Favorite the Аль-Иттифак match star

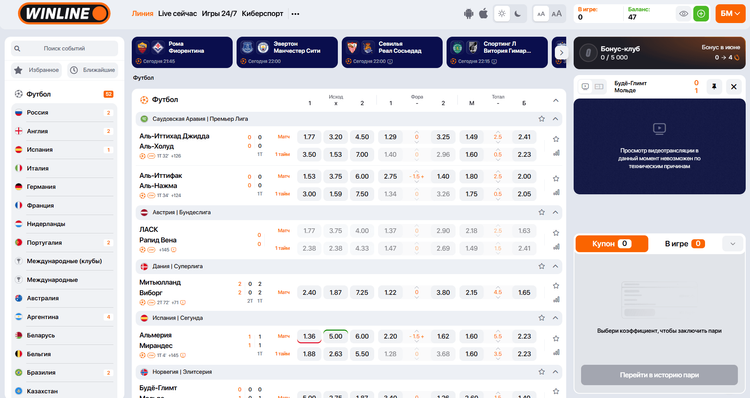pyautogui.click(x=556, y=178)
